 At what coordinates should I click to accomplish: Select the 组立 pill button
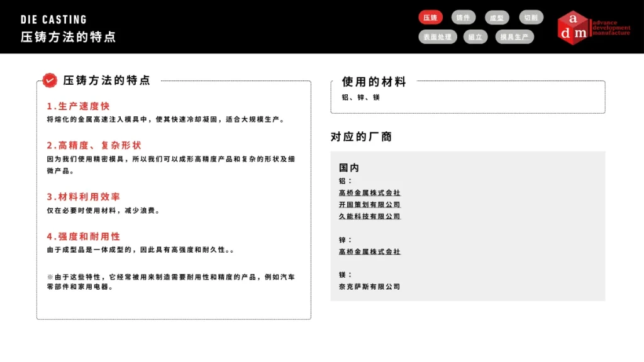(475, 37)
